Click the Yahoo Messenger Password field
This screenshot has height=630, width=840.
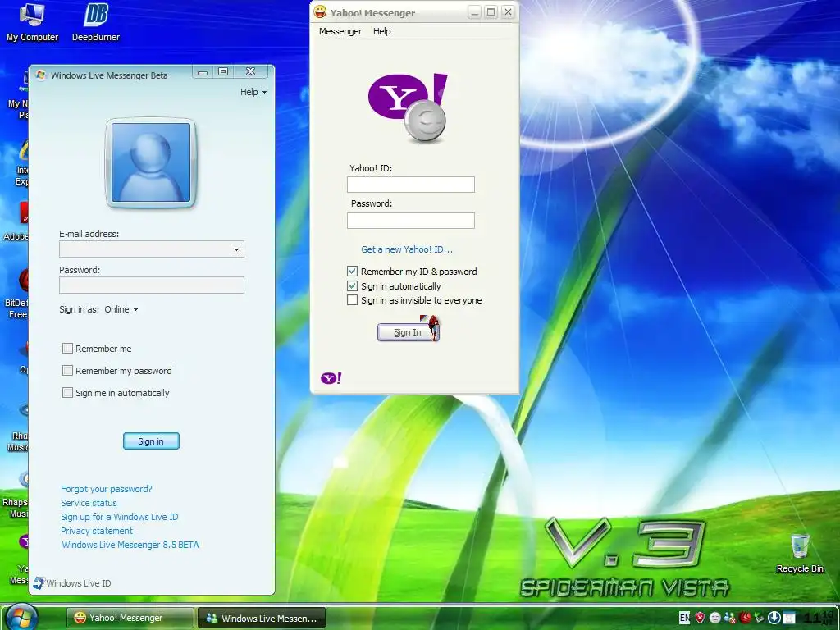[411, 220]
